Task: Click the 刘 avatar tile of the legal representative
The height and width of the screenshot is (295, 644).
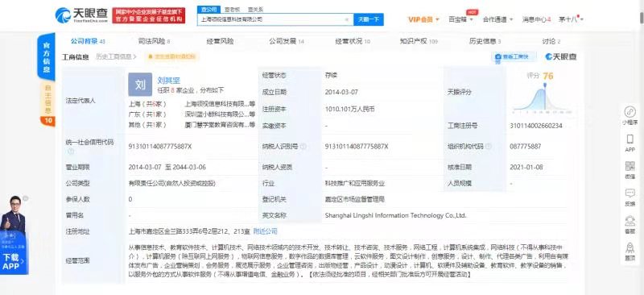Action: [x=140, y=85]
